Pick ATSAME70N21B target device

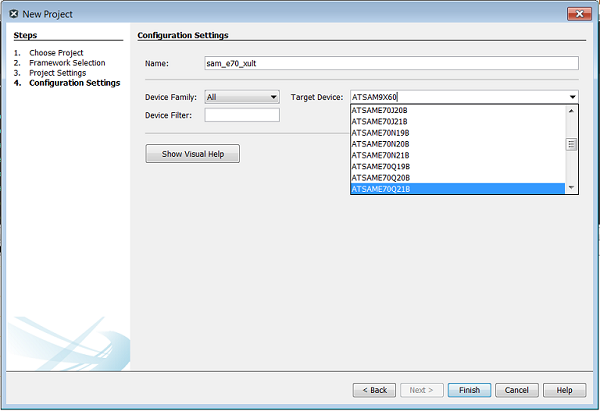click(x=458, y=155)
